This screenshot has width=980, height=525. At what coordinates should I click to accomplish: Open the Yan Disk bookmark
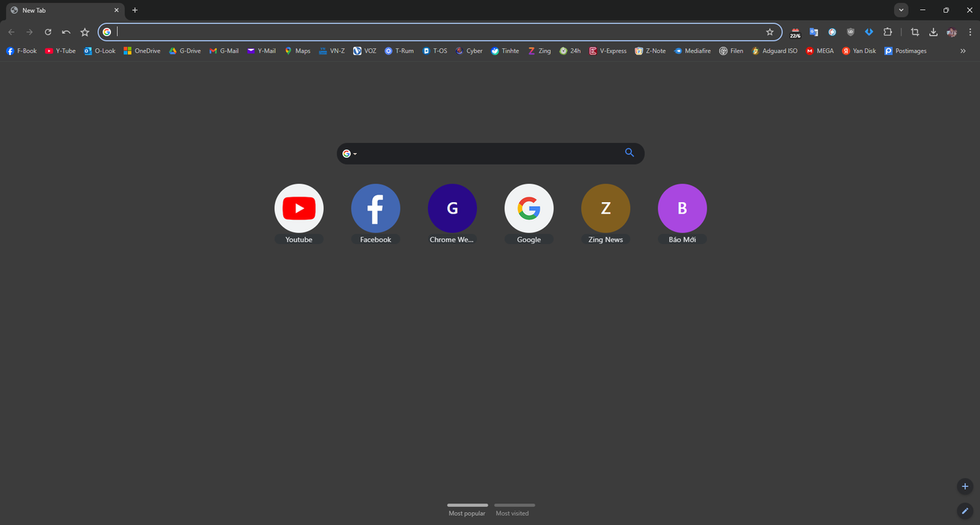[x=859, y=51]
